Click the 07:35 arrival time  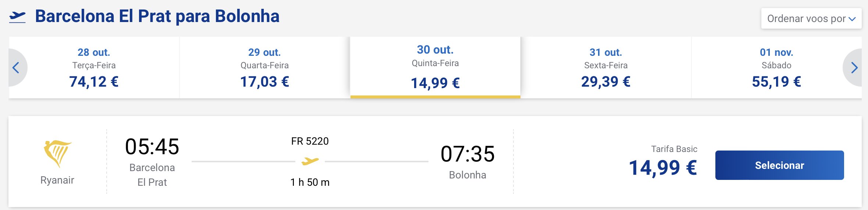[x=467, y=154]
